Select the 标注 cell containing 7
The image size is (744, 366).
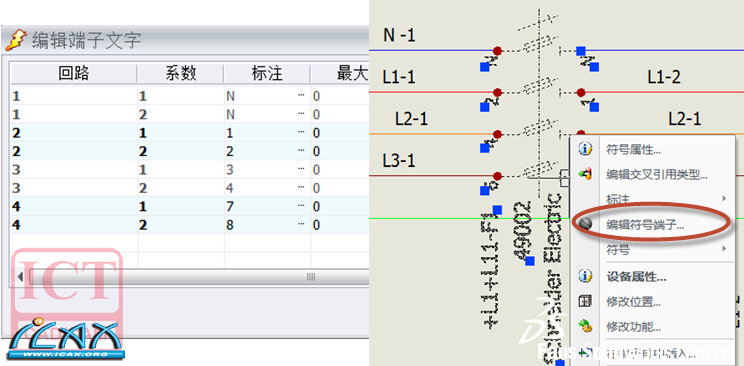coord(267,206)
